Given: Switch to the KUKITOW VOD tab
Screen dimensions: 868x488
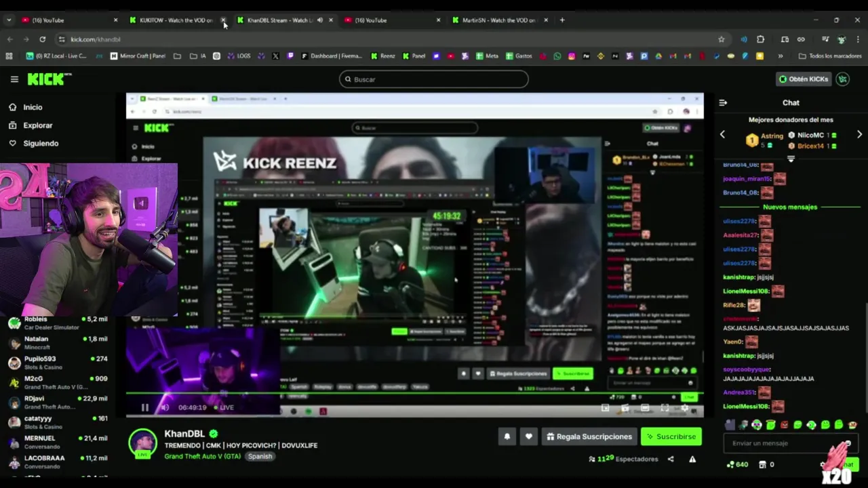Looking at the screenshot, I should coord(175,20).
